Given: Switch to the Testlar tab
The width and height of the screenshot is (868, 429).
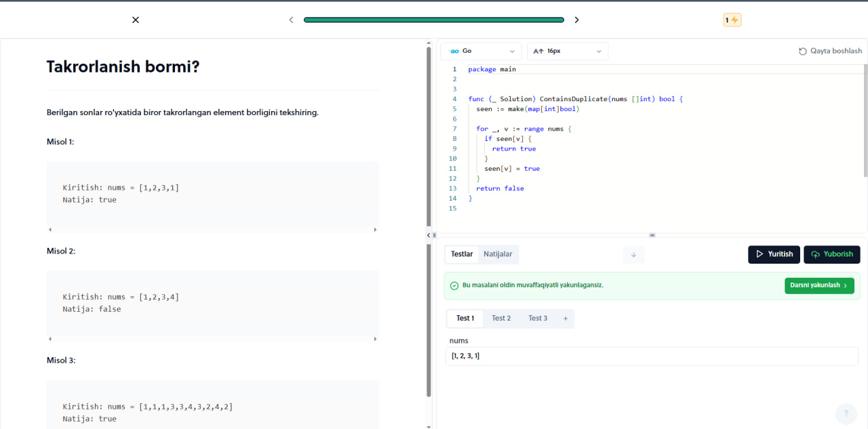Looking at the screenshot, I should coord(462,254).
